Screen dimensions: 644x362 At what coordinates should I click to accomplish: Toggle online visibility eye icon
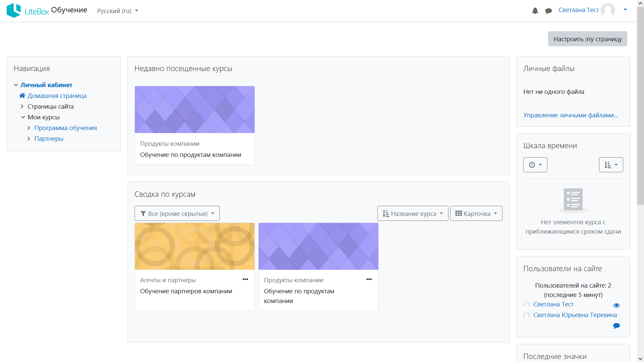pos(616,305)
